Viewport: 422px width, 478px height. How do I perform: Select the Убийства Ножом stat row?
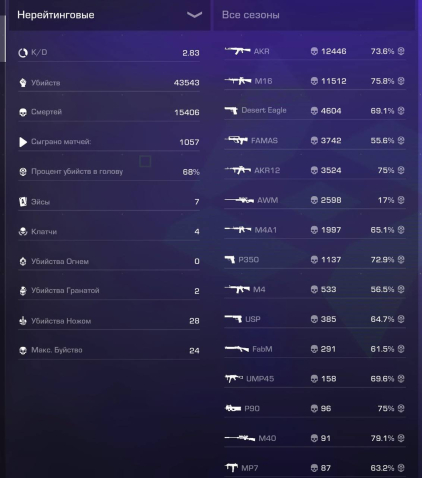pyautogui.click(x=109, y=321)
